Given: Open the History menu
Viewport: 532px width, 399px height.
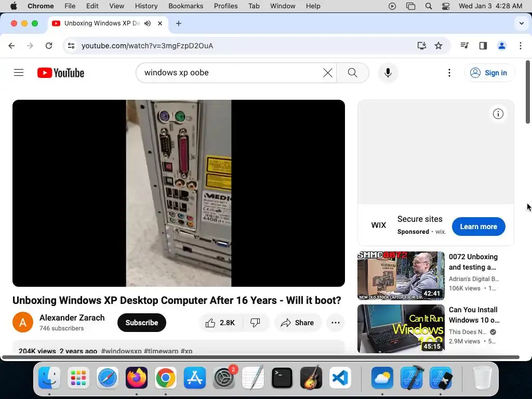Looking at the screenshot, I should (146, 6).
